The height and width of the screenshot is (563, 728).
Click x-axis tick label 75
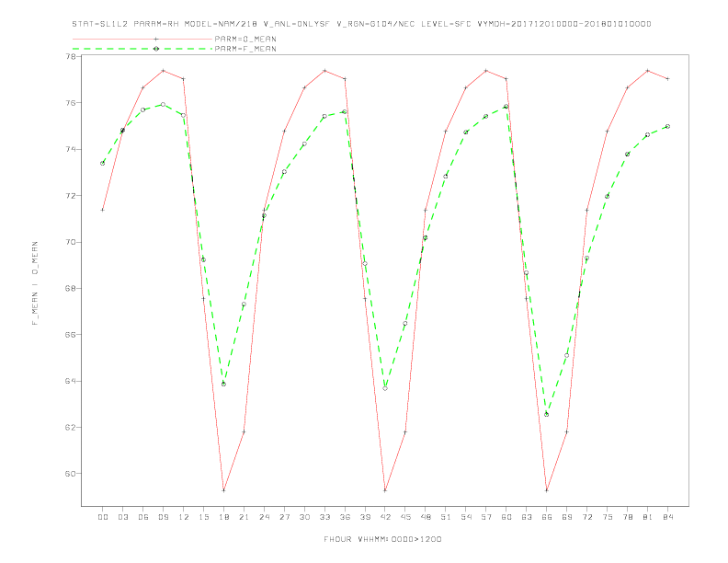[608, 517]
